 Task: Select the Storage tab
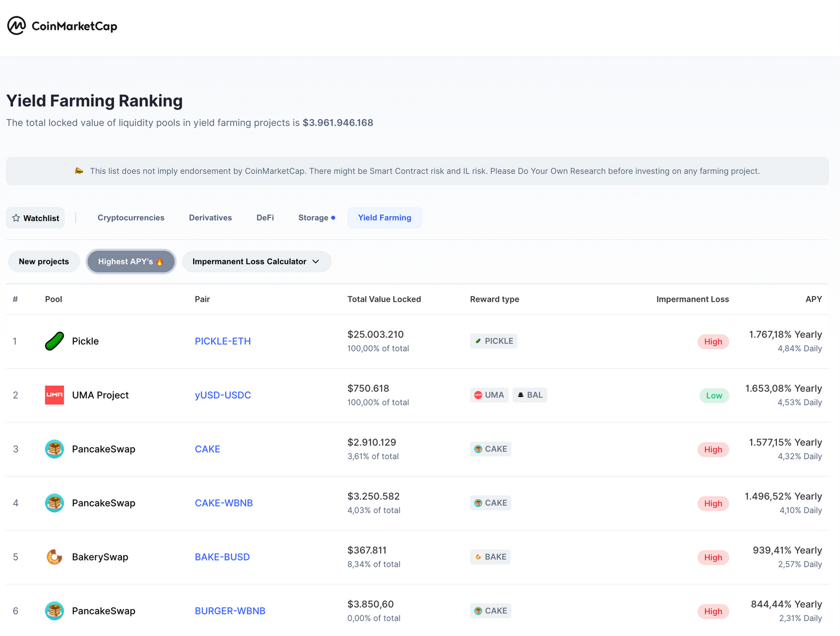[317, 218]
